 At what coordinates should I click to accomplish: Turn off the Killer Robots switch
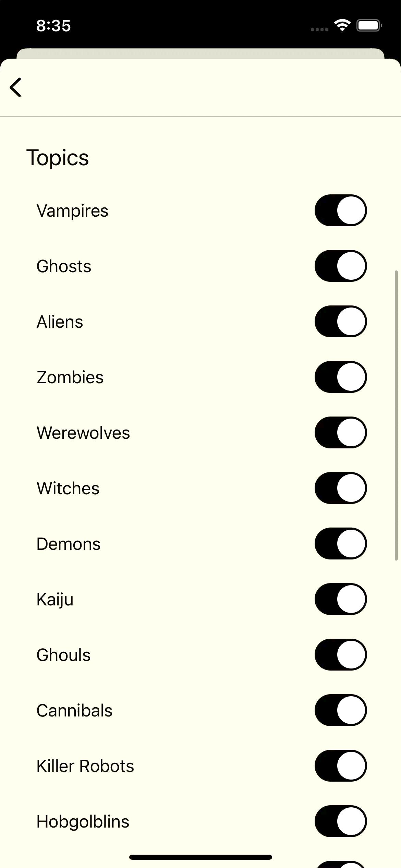pyautogui.click(x=341, y=766)
